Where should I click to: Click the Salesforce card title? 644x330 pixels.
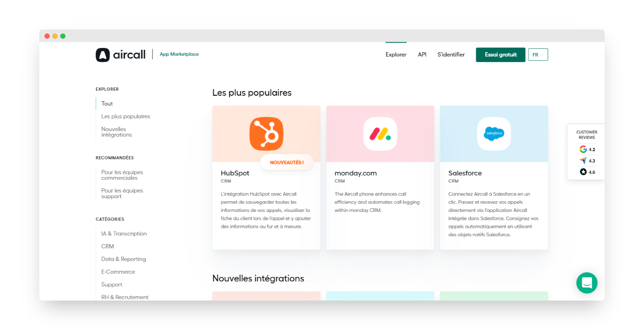tap(465, 173)
